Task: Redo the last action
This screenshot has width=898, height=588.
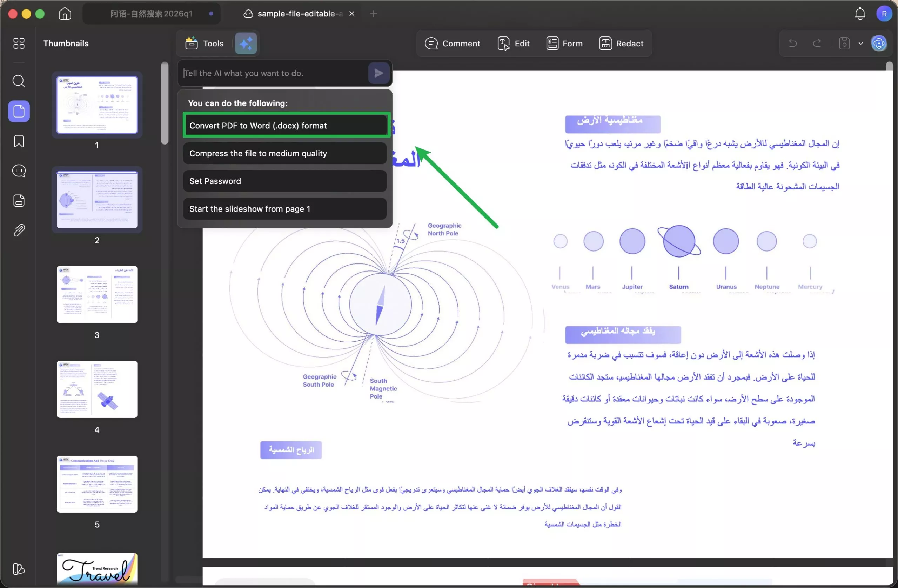Action: (x=817, y=43)
